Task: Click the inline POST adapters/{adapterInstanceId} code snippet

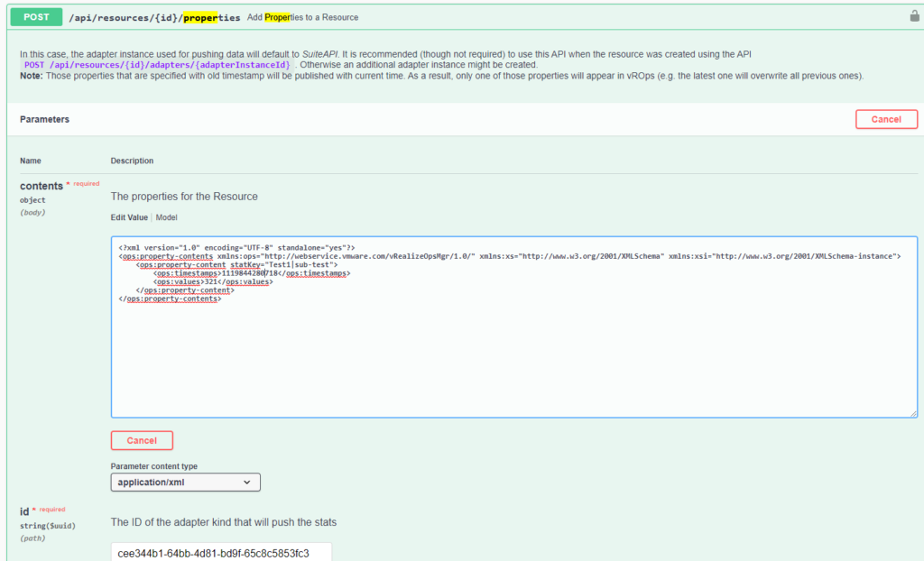Action: click(x=158, y=65)
